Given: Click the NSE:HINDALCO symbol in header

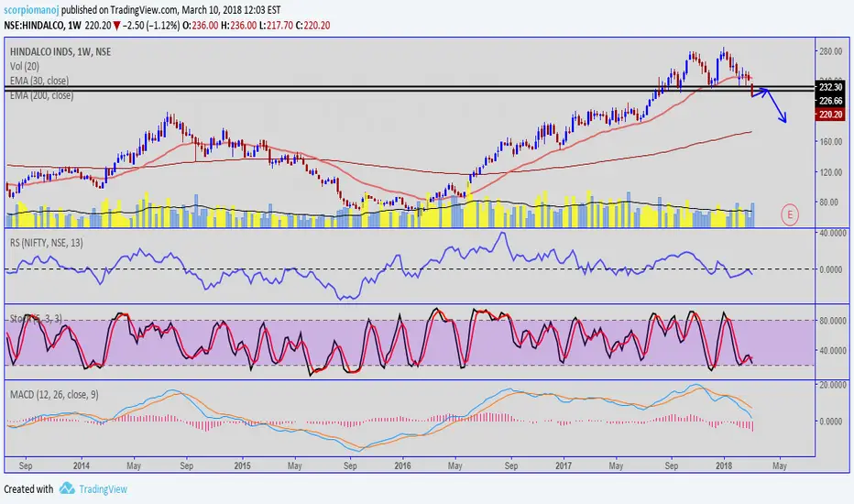Looking at the screenshot, I should click(34, 26).
